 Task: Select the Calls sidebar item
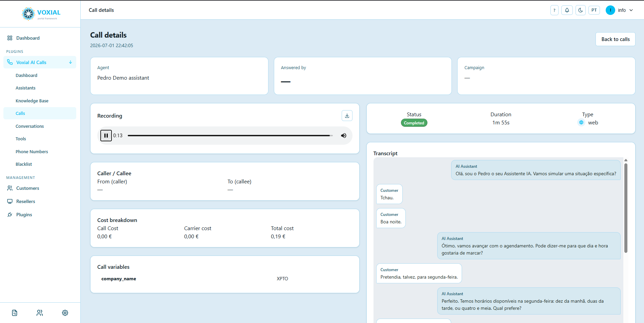40,113
